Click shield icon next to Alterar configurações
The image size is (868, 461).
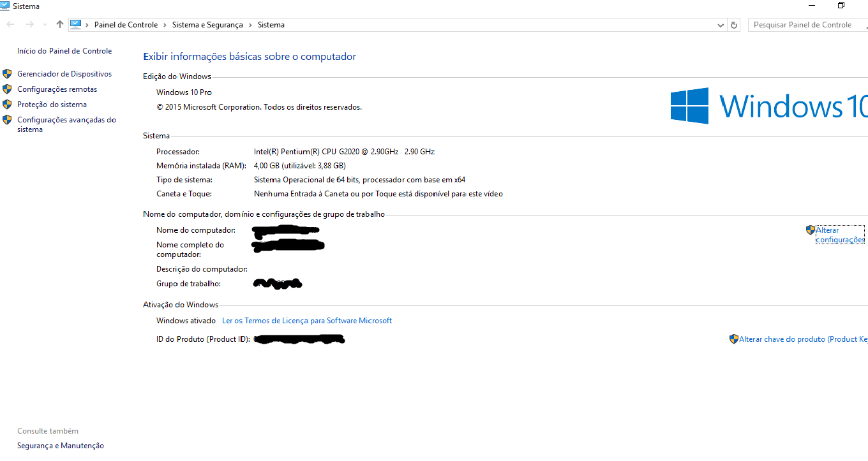click(811, 230)
